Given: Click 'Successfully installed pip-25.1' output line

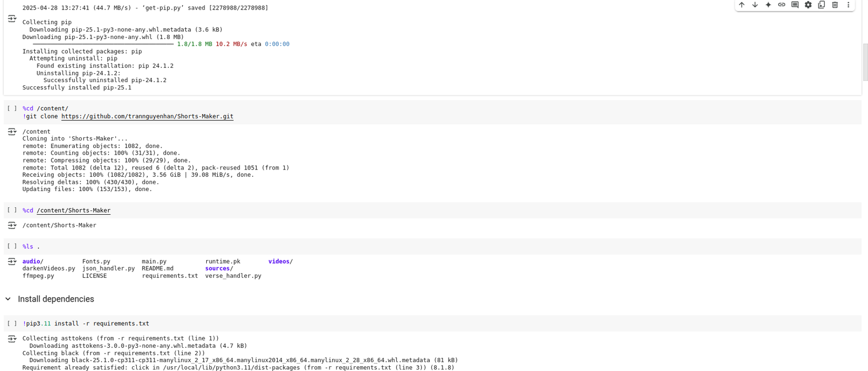Looking at the screenshot, I should point(77,88).
